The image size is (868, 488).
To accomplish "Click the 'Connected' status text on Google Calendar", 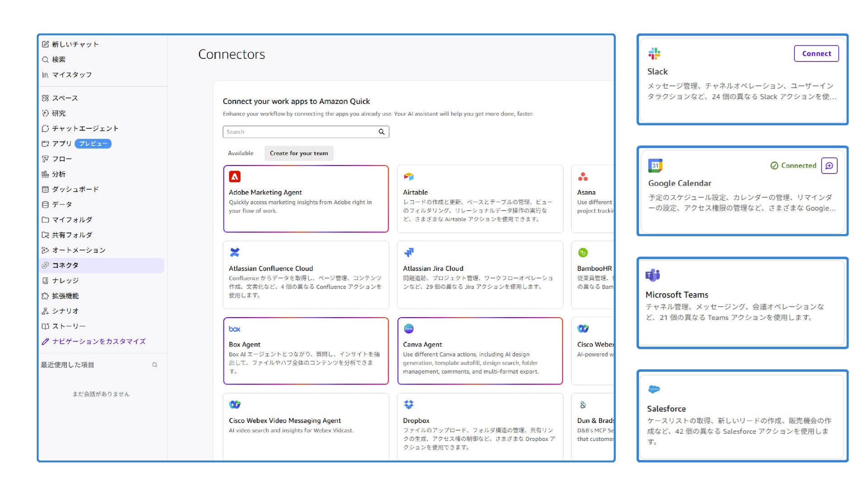I will click(799, 166).
